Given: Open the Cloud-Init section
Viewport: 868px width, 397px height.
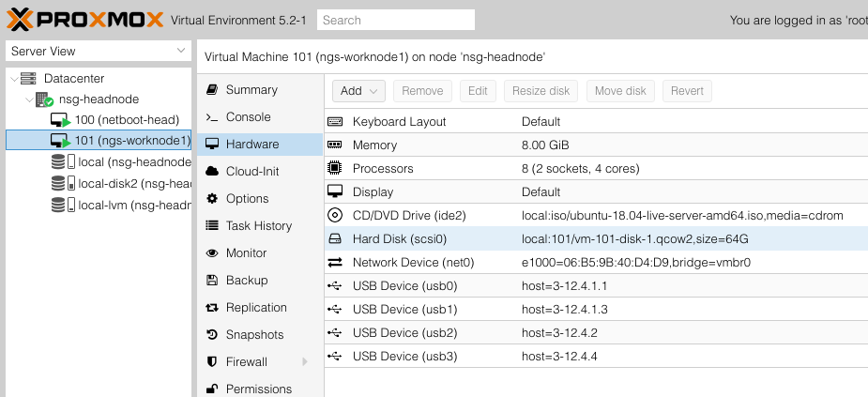Looking at the screenshot, I should click(251, 172).
